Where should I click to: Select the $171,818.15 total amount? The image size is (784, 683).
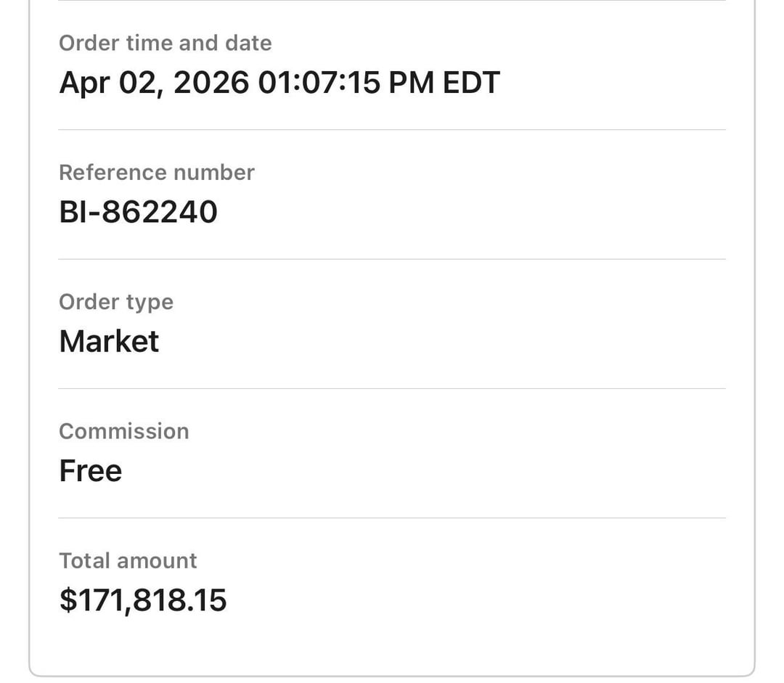pyautogui.click(x=142, y=600)
